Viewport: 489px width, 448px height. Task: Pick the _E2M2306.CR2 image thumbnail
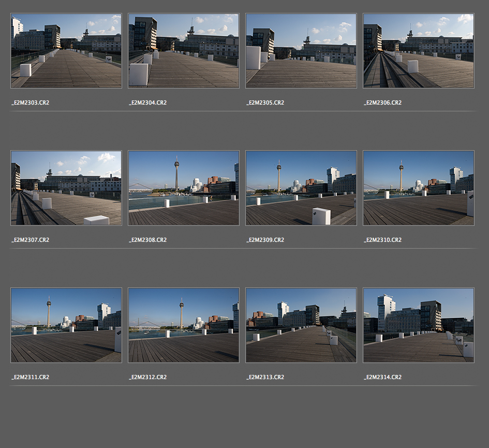point(419,51)
